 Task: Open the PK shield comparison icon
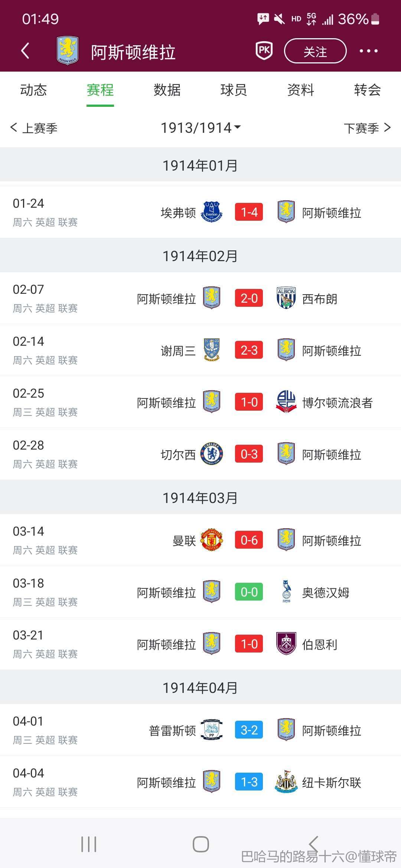coord(264,50)
